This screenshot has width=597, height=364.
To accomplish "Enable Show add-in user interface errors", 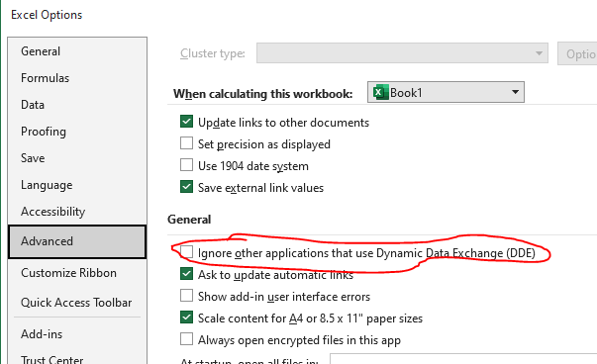I will (x=186, y=296).
